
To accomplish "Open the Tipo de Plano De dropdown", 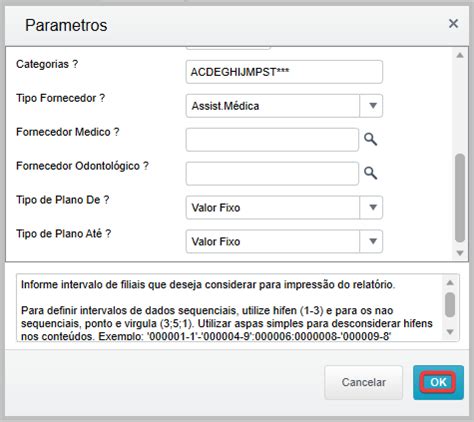I will pyautogui.click(x=371, y=208).
